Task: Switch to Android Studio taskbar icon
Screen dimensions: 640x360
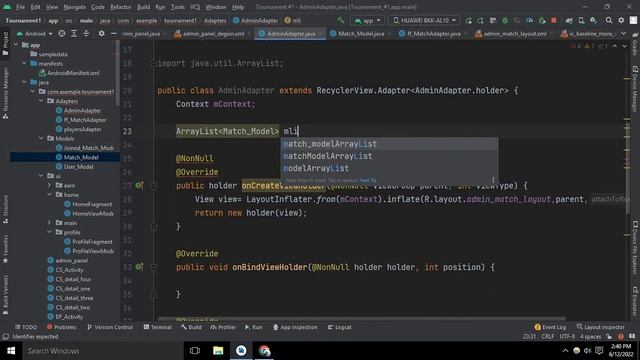Action: tap(241, 351)
